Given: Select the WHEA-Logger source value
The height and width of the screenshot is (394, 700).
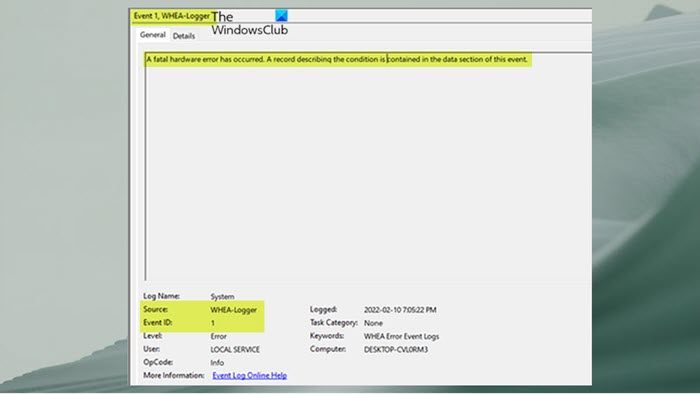Looking at the screenshot, I should click(233, 309).
